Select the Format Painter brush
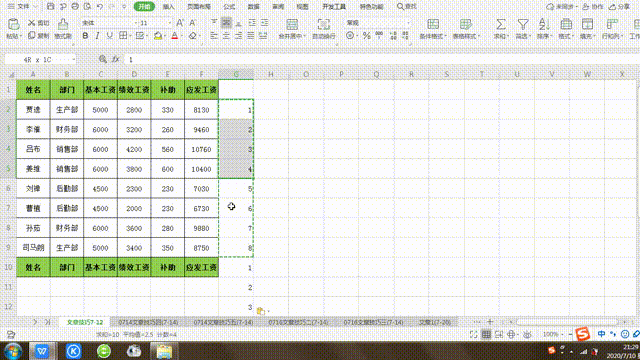Screen dimensions: 640x360 [x=63, y=24]
